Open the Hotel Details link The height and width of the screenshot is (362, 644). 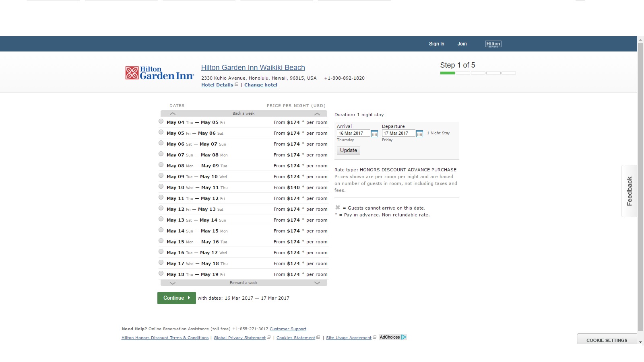tap(217, 85)
